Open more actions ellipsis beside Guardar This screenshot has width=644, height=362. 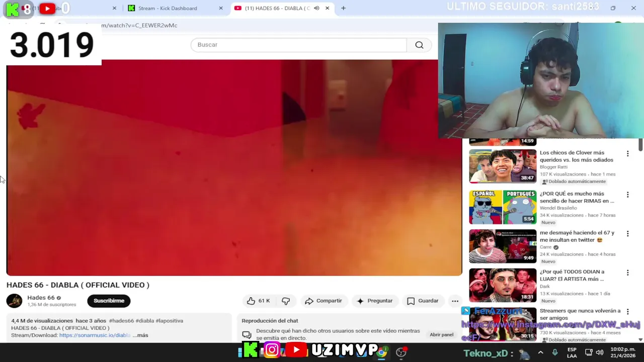pyautogui.click(x=455, y=301)
